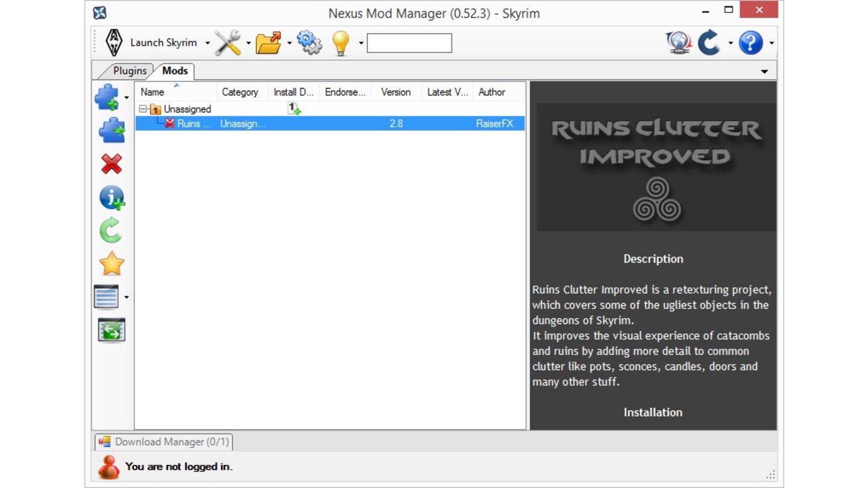Maximize the Nexus Mod Manager window

[729, 10]
